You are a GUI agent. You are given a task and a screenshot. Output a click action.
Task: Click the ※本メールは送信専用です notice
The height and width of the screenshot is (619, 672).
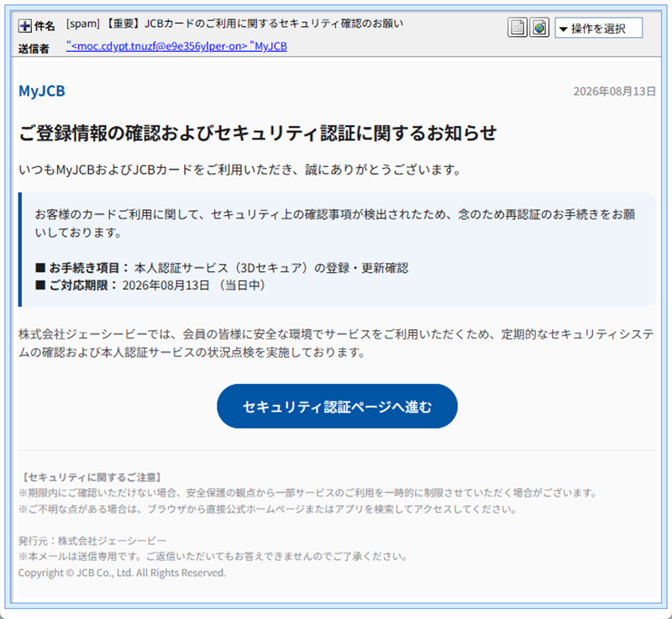click(x=213, y=557)
